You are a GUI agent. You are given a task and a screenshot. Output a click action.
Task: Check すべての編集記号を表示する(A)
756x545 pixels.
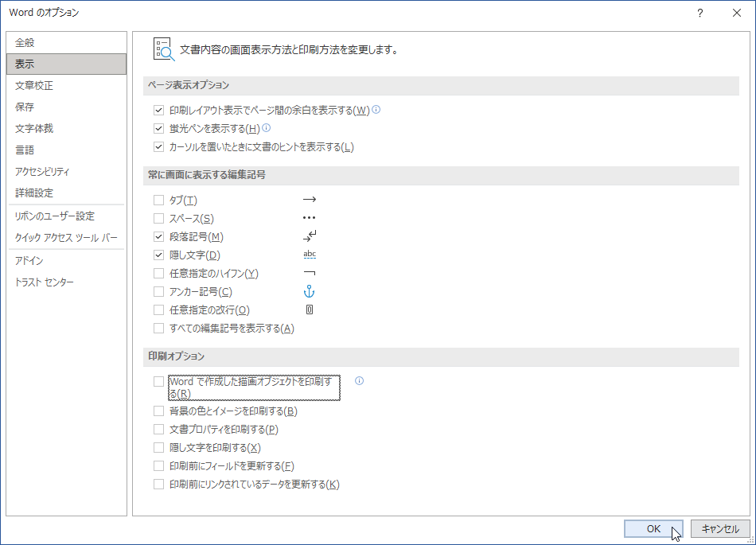pos(158,328)
